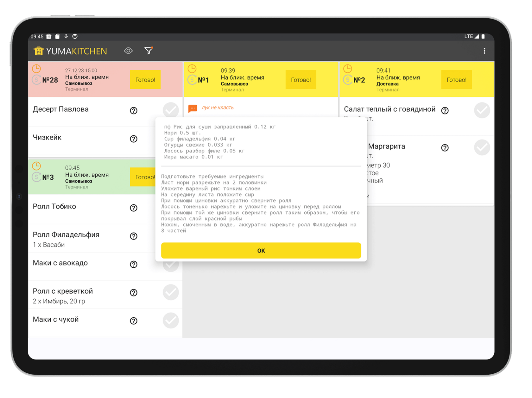Show recipe help for Маргарита pizza
The height and width of the screenshot is (398, 532).
(445, 148)
